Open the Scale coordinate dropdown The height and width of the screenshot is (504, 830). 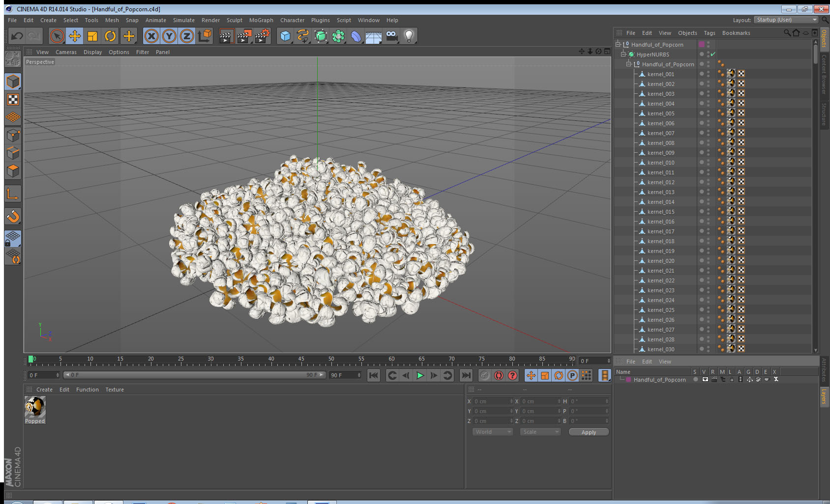tap(540, 432)
